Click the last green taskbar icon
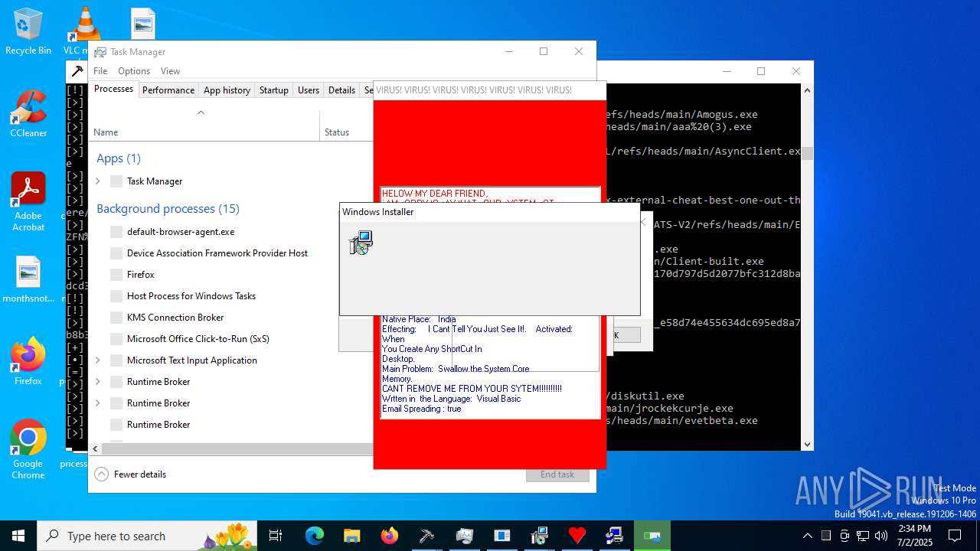 click(x=652, y=536)
